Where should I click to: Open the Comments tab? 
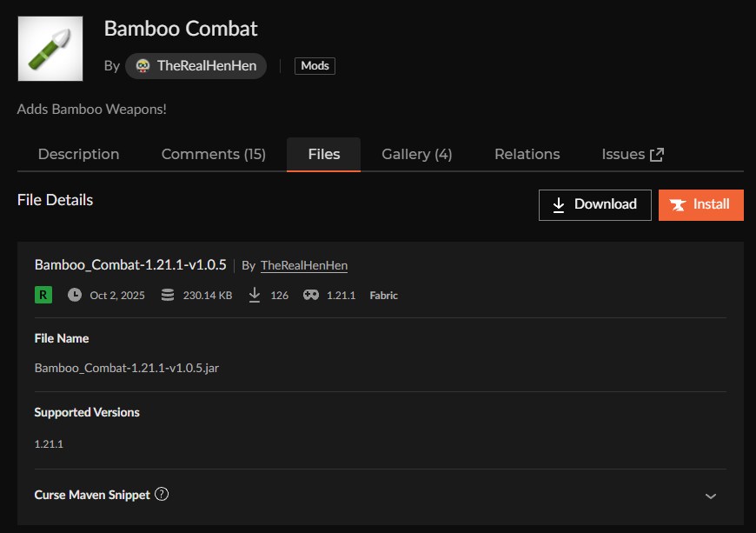[x=213, y=154]
